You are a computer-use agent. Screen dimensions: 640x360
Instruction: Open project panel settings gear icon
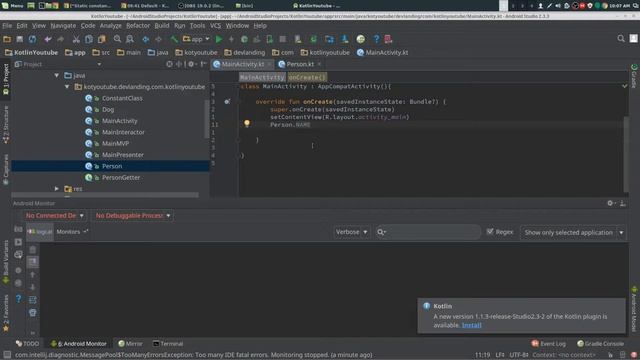coord(191,64)
